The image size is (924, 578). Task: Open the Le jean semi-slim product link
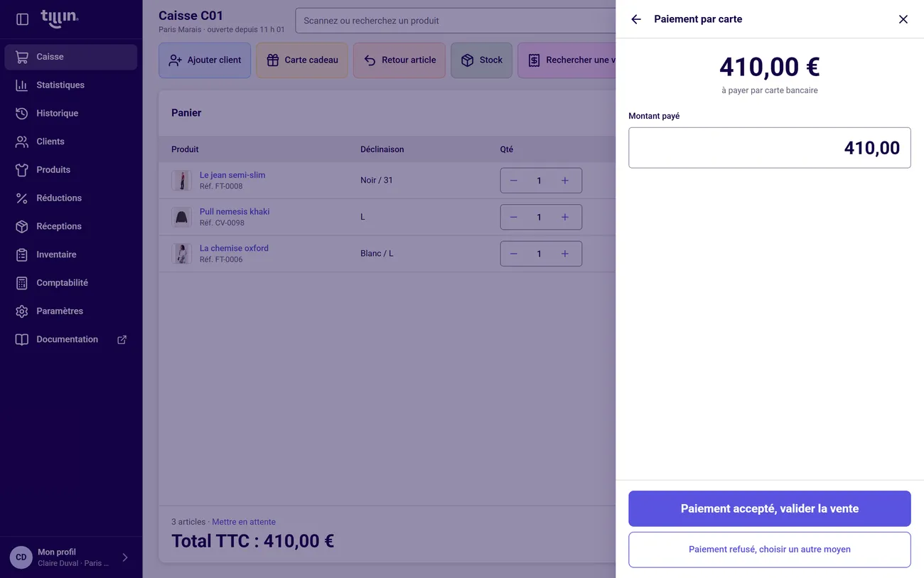(232, 175)
